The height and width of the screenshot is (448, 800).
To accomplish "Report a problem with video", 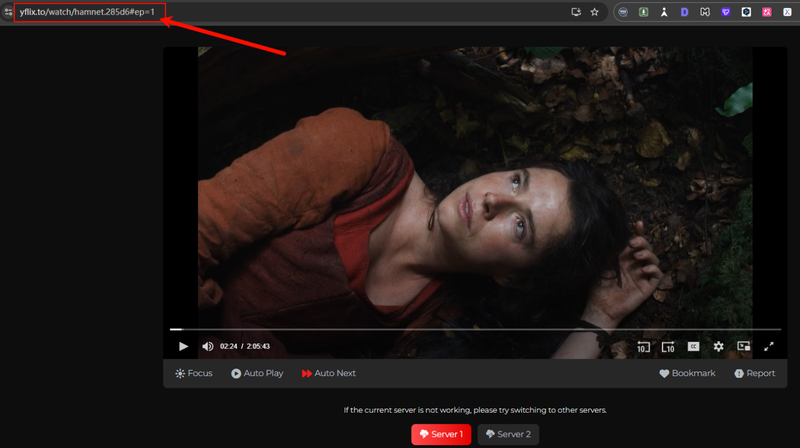I will (x=755, y=374).
